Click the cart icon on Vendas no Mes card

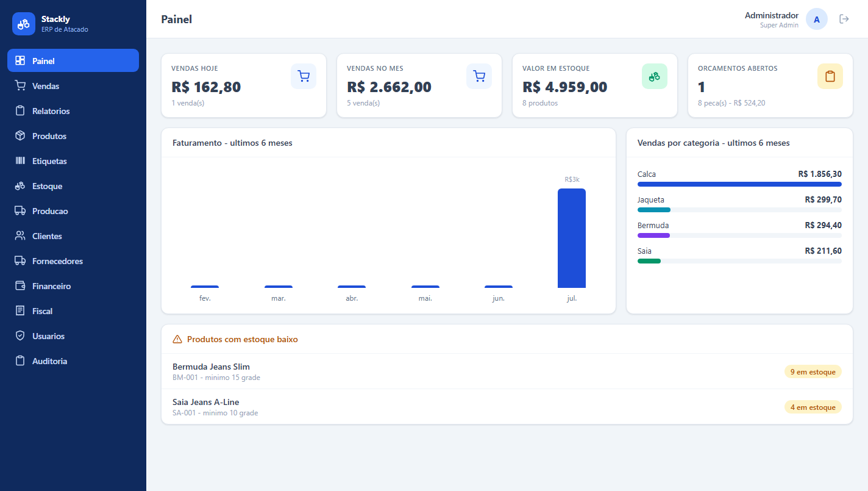479,76
